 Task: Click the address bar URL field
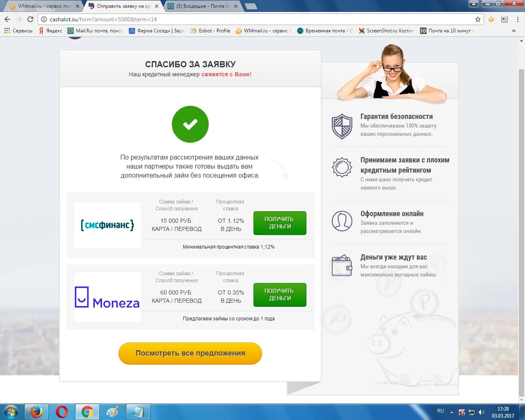pos(261,19)
